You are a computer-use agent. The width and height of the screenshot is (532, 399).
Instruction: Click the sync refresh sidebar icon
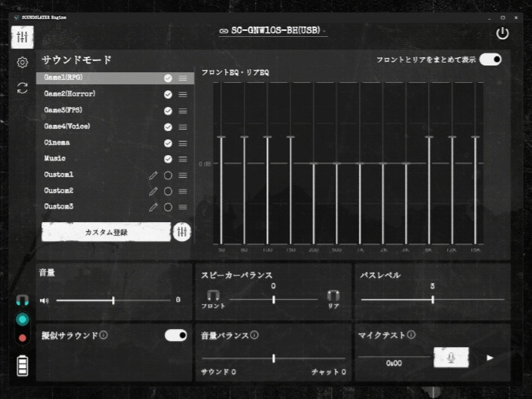[23, 88]
